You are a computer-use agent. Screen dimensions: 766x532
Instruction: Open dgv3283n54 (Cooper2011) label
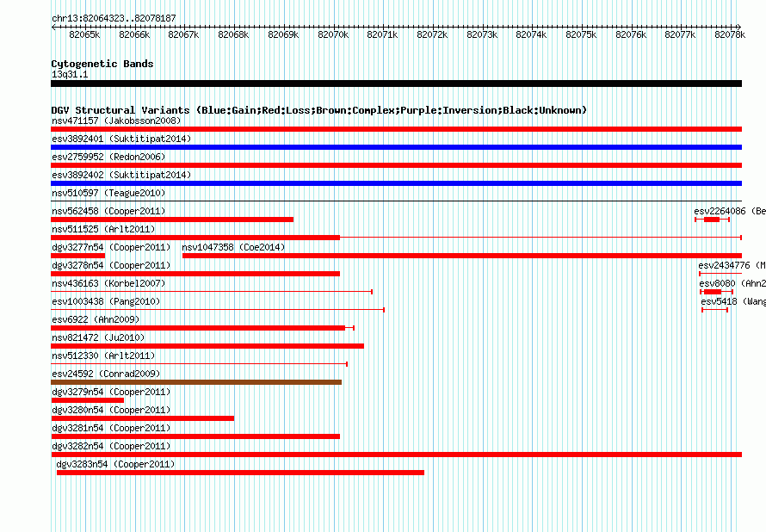click(x=116, y=464)
